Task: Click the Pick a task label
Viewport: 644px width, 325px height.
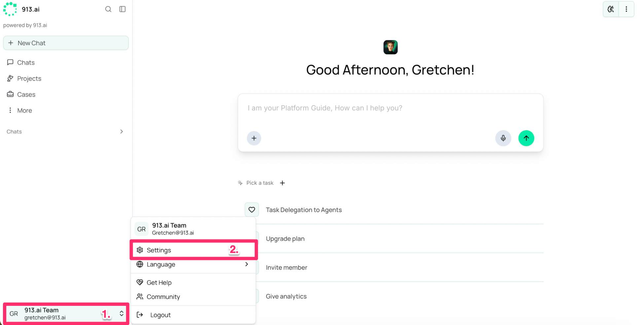Action: tap(260, 183)
